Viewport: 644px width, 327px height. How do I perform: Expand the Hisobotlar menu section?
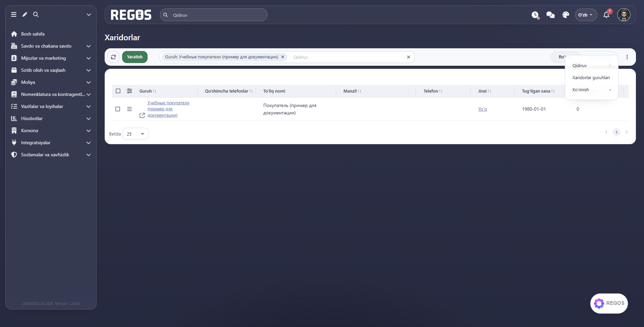click(51, 118)
